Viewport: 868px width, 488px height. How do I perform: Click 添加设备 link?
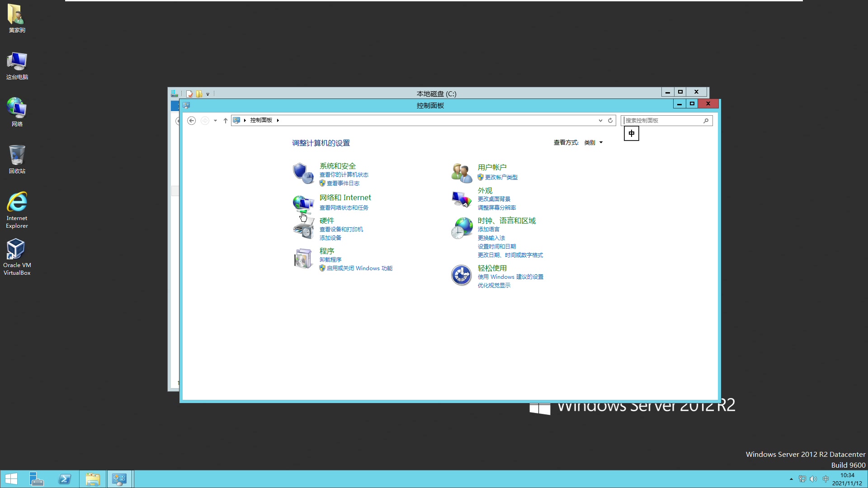click(330, 238)
